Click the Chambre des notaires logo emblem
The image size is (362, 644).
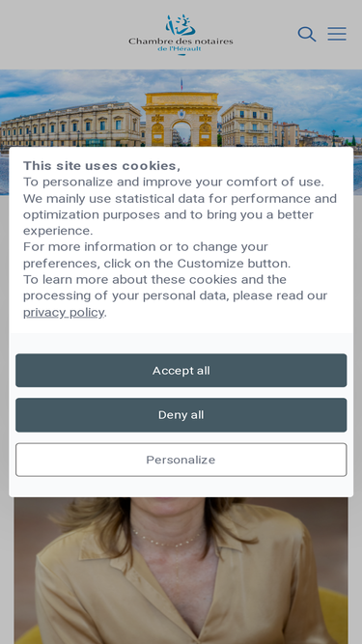[x=181, y=25]
